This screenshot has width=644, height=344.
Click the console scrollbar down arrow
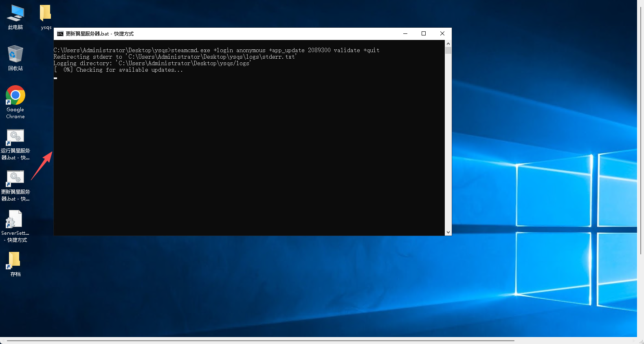tap(448, 232)
